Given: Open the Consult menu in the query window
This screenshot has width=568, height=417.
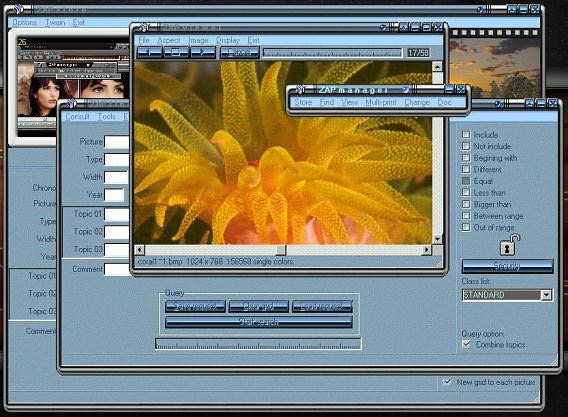Looking at the screenshot, I should (x=78, y=116).
